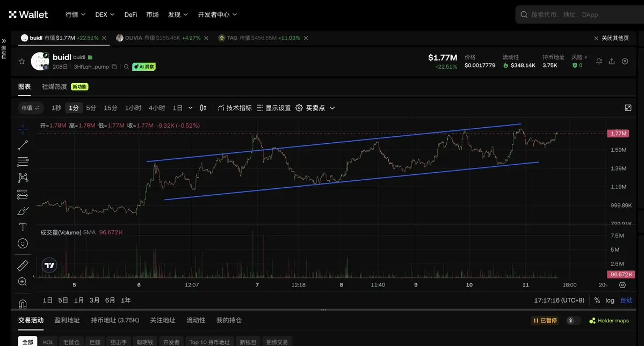644x346 pixels.
Task: Open 技术指标 indicators menu
Action: 235,108
